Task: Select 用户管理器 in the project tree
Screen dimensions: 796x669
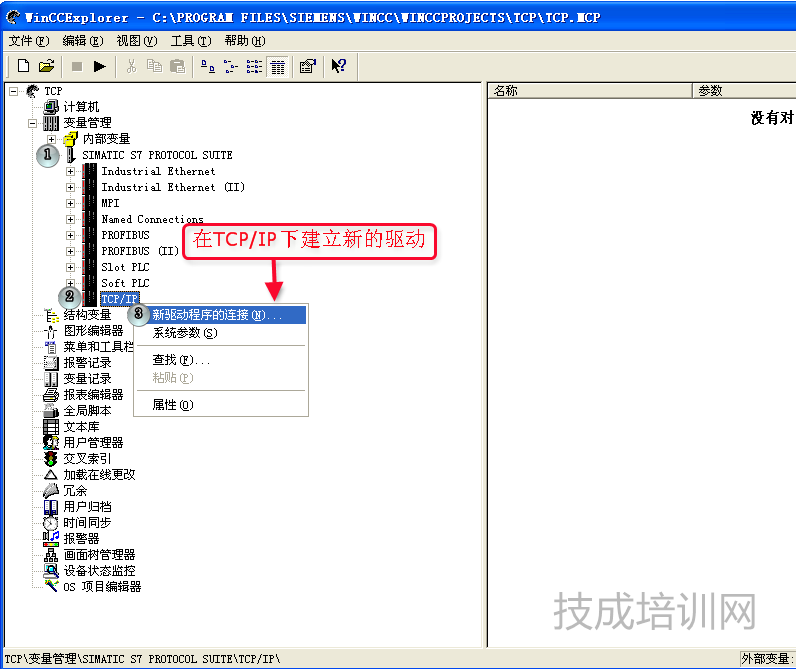Action: click(x=93, y=443)
